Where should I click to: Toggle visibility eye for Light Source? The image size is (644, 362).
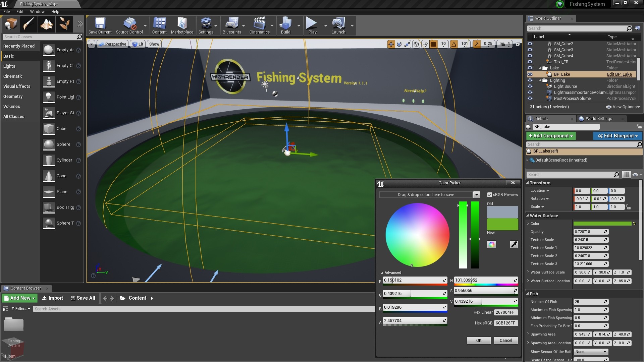tap(530, 86)
